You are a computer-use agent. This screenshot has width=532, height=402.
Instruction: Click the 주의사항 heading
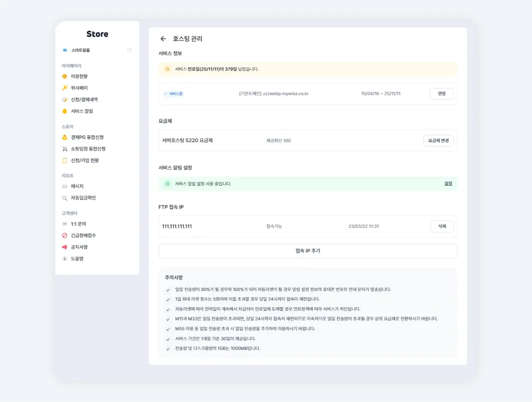[174, 277]
